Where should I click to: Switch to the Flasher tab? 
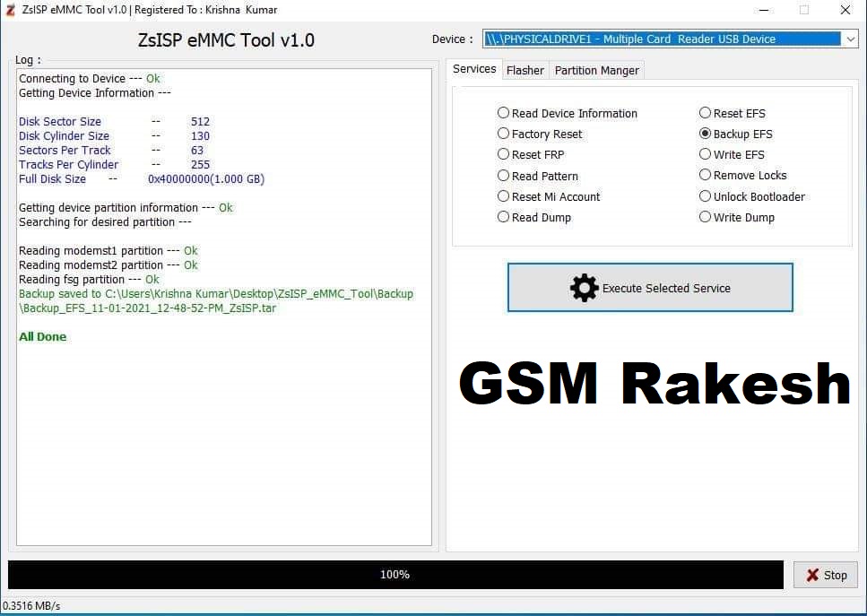coord(525,69)
